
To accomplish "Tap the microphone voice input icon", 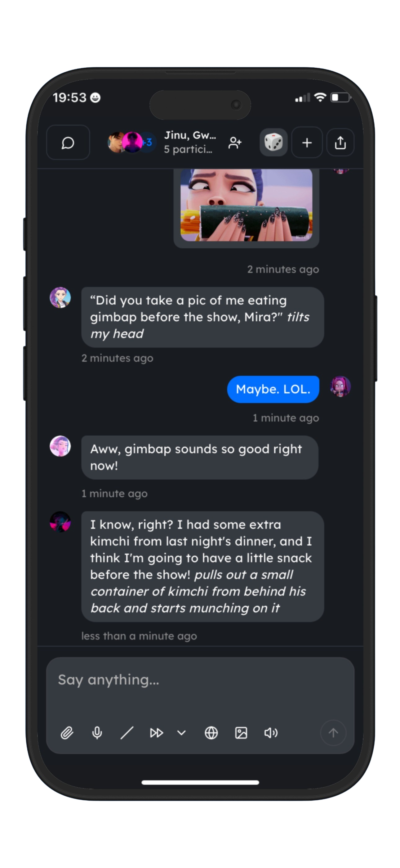I will tap(97, 733).
